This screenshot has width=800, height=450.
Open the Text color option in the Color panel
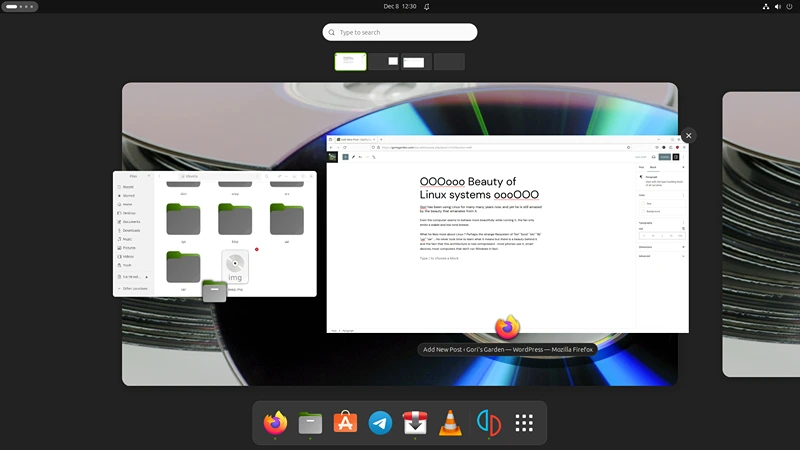[663, 204]
